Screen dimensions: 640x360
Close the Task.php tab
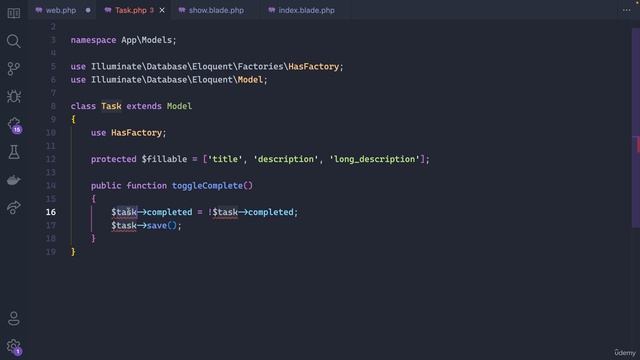[162, 11]
